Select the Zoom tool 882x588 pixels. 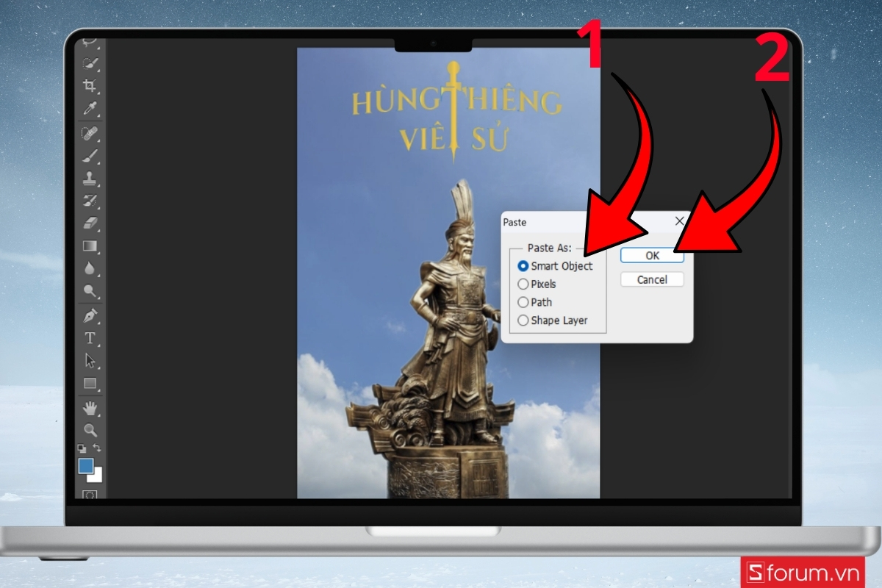(90, 430)
